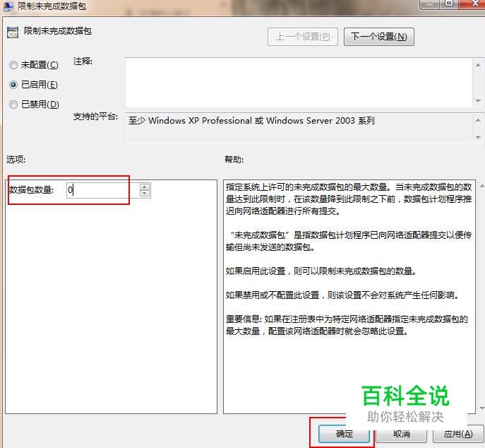Maximize the dialog window

[x=449, y=4]
